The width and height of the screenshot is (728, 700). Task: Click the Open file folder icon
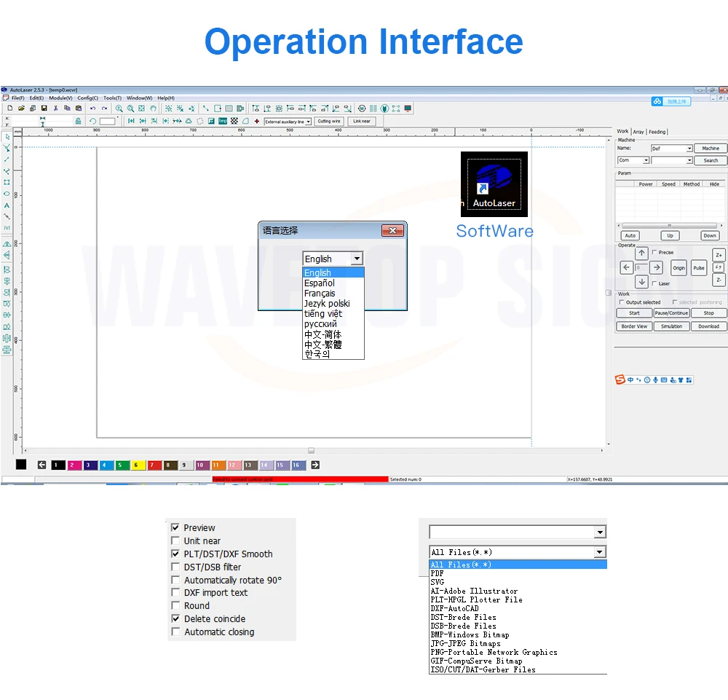click(21, 109)
